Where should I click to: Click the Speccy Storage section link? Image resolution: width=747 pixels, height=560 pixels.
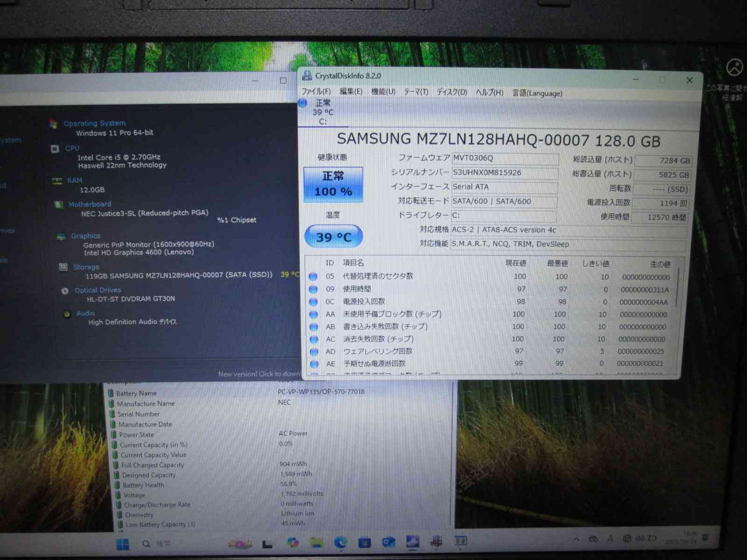86,267
